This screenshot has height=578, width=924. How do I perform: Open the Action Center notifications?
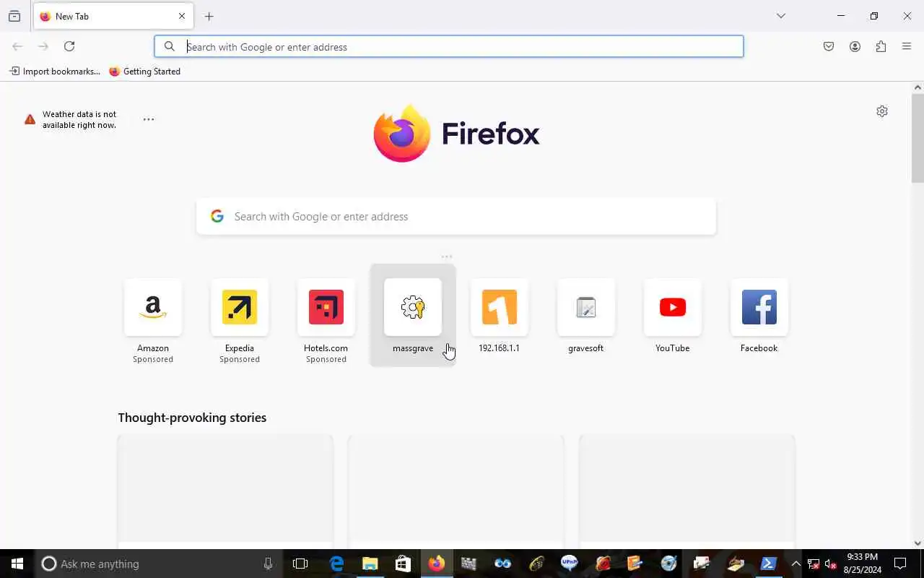click(900, 564)
